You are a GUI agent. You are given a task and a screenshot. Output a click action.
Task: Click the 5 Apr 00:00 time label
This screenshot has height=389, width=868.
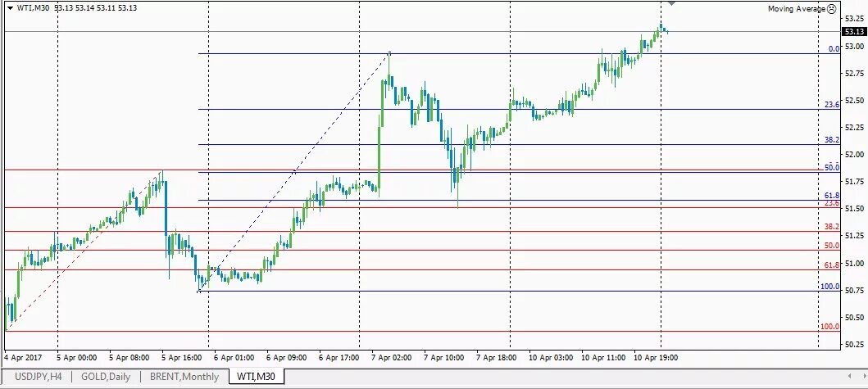[78, 357]
